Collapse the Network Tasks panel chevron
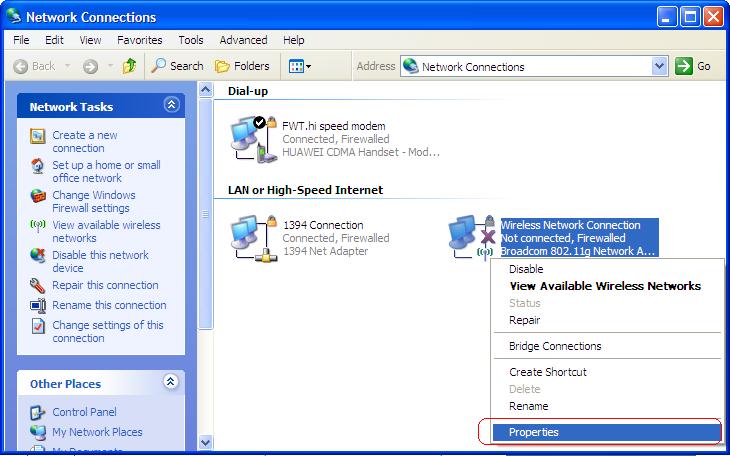Image resolution: width=730 pixels, height=456 pixels. point(171,105)
